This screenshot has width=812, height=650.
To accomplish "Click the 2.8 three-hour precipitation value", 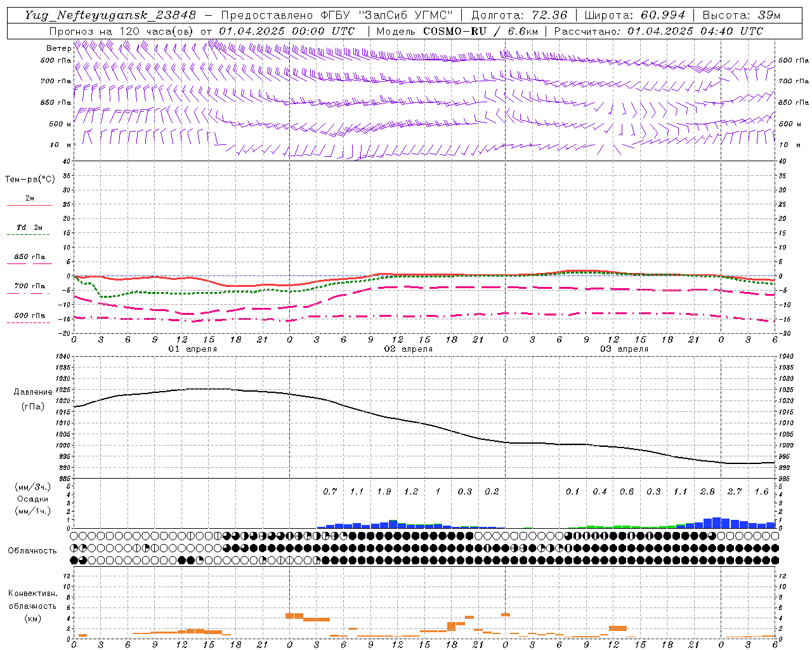I will (x=707, y=492).
